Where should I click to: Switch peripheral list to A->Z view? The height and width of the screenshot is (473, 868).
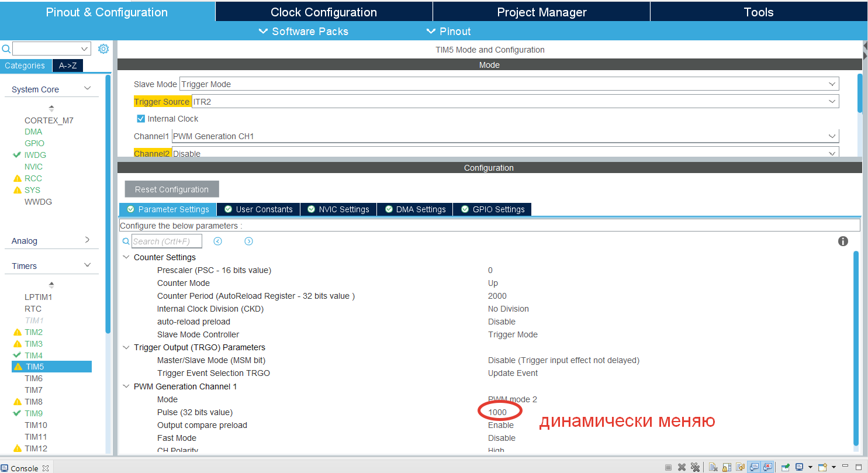point(68,65)
